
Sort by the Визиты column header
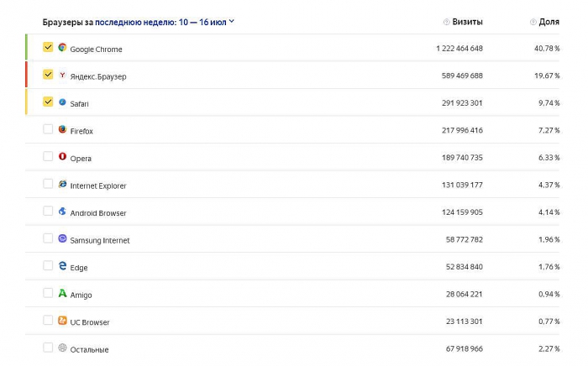coord(467,22)
